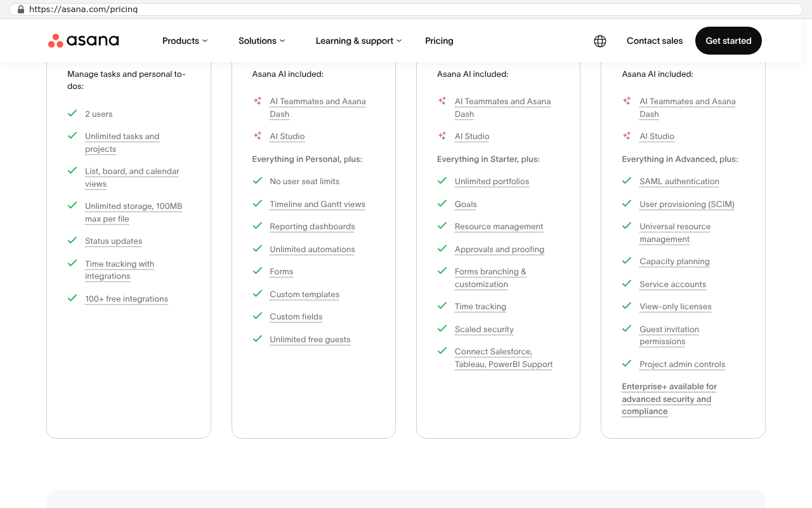The height and width of the screenshot is (508, 812).
Task: Click Unlimited automations
Action: [x=312, y=250]
